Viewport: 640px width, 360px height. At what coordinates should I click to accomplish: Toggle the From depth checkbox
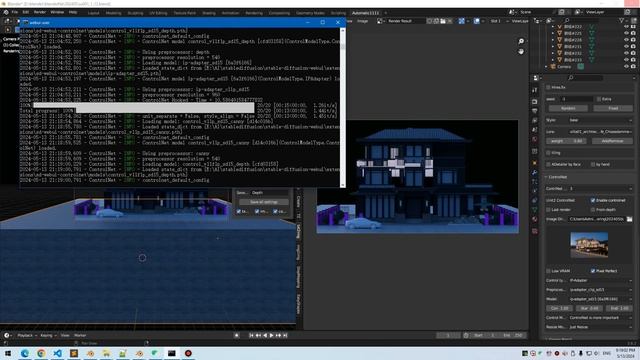(593, 210)
